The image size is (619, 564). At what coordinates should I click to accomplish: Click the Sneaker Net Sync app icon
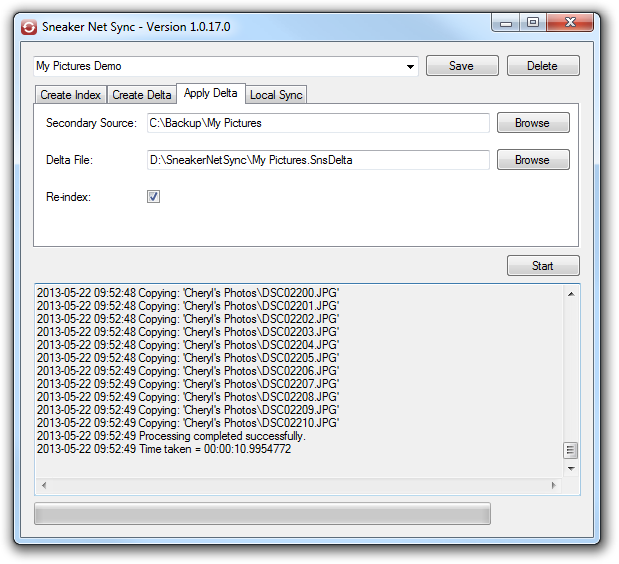pos(29,27)
